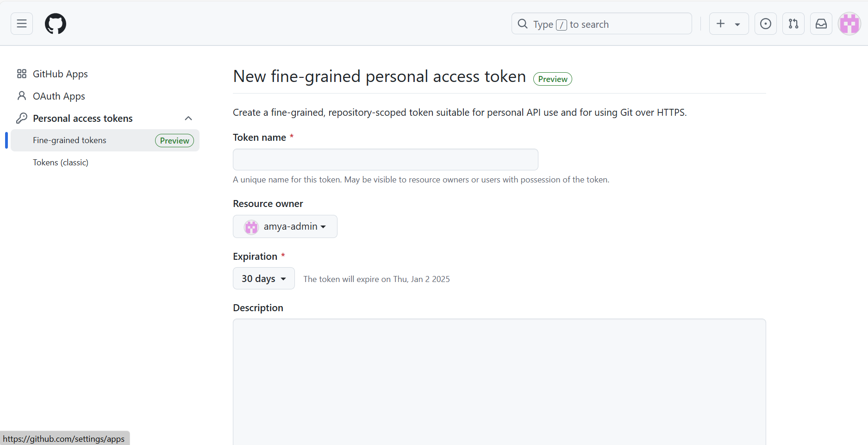Open the user avatar profile menu
The width and height of the screenshot is (868, 445).
(849, 24)
